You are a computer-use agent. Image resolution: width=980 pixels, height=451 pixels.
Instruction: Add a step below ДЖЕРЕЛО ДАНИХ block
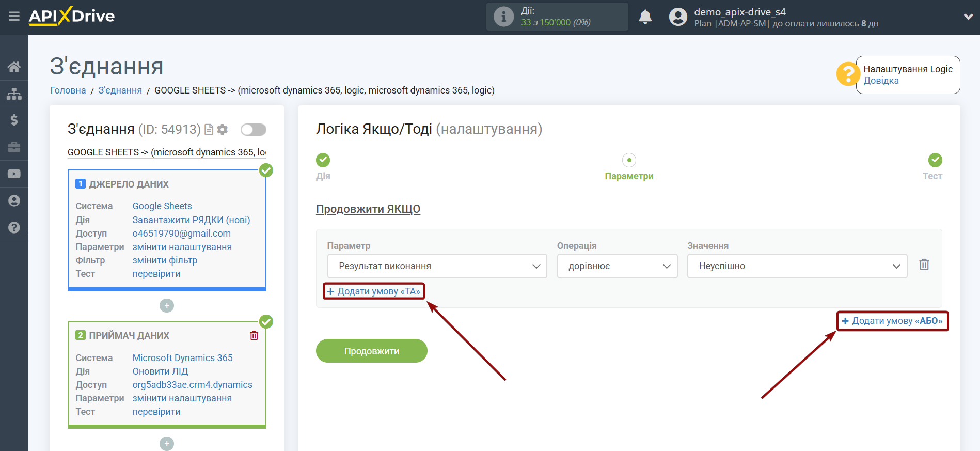[167, 306]
